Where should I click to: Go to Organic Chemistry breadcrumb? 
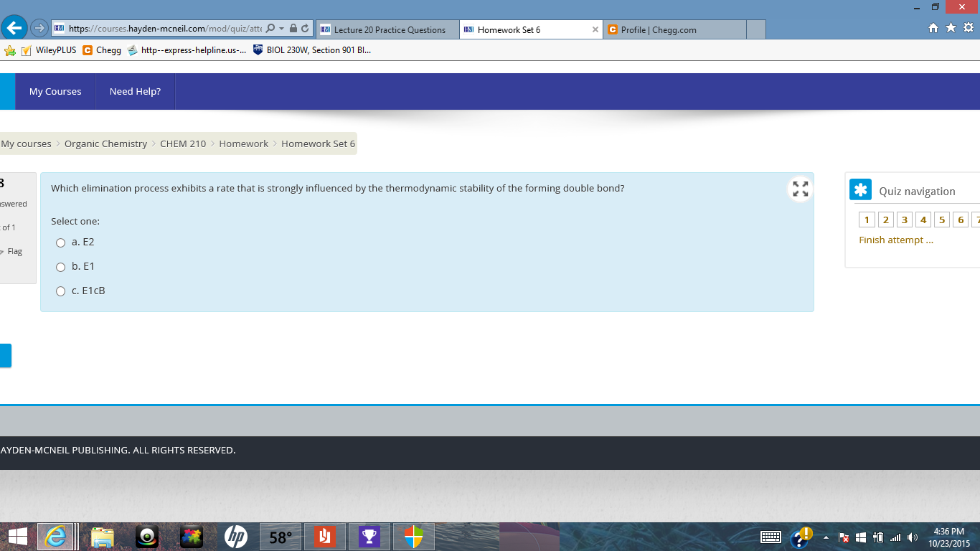[105, 143]
